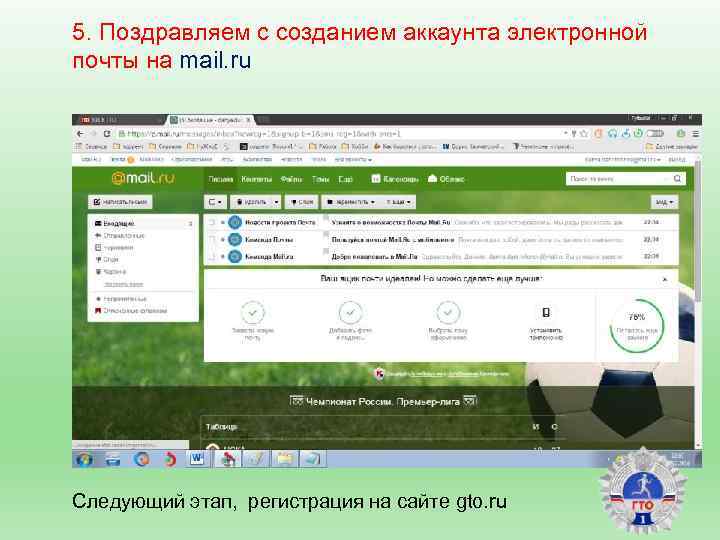Open the Облако cloud icon
Image resolution: width=720 pixels, height=540 pixels.
[432, 178]
